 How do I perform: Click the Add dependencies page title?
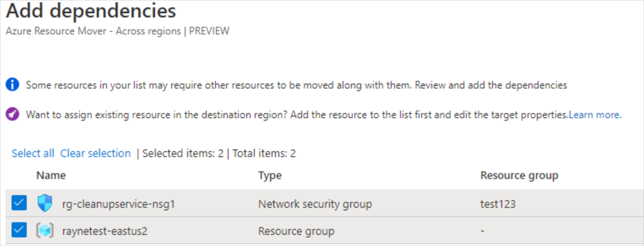[91, 11]
